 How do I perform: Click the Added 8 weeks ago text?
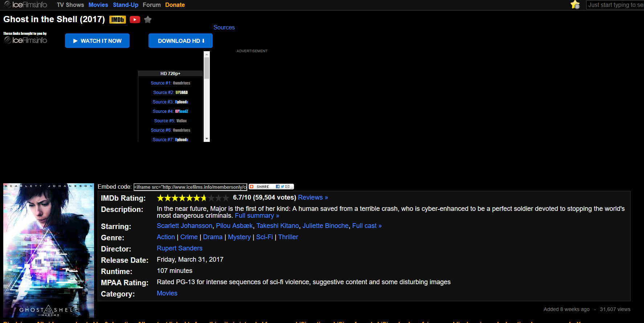pos(566,309)
